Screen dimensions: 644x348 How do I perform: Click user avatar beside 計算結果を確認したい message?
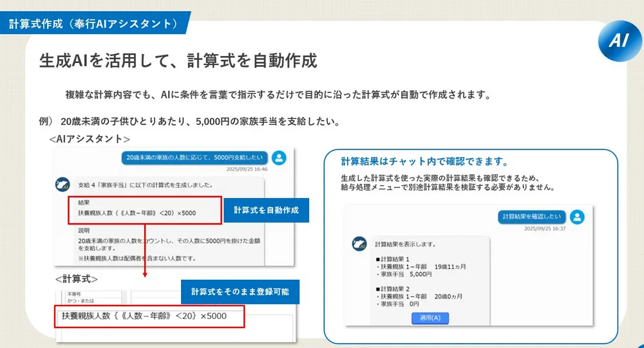point(577,217)
